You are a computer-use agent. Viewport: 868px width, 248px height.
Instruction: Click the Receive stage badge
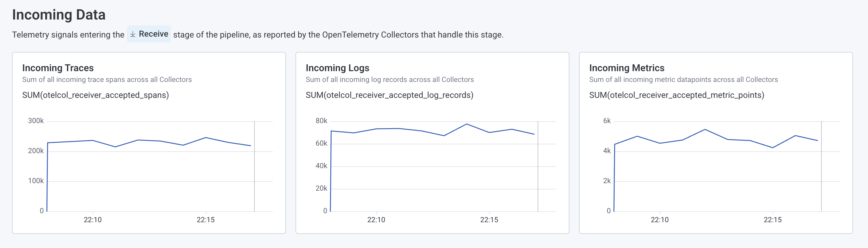click(149, 34)
